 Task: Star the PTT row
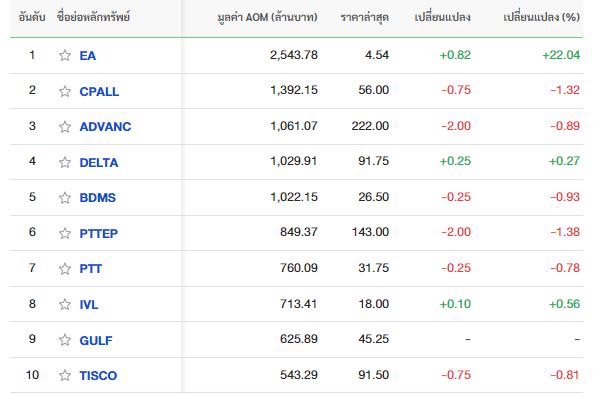tap(65, 268)
